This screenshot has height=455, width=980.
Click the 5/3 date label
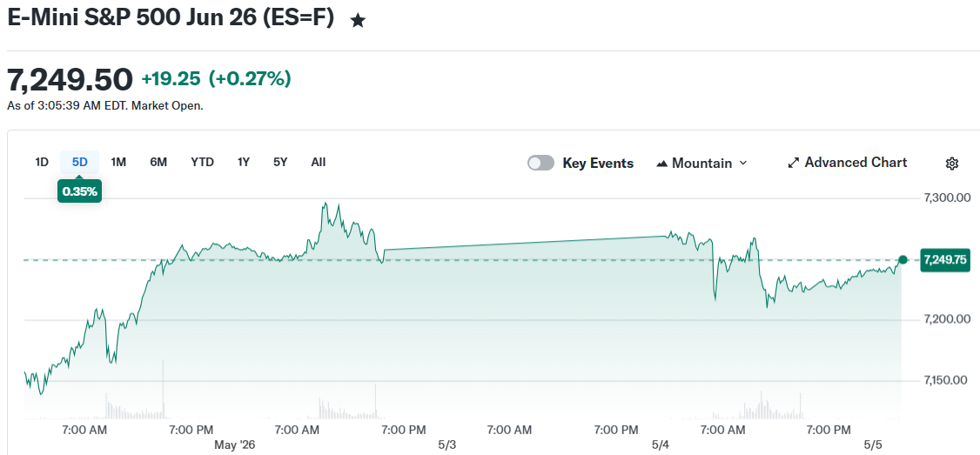tap(446, 445)
